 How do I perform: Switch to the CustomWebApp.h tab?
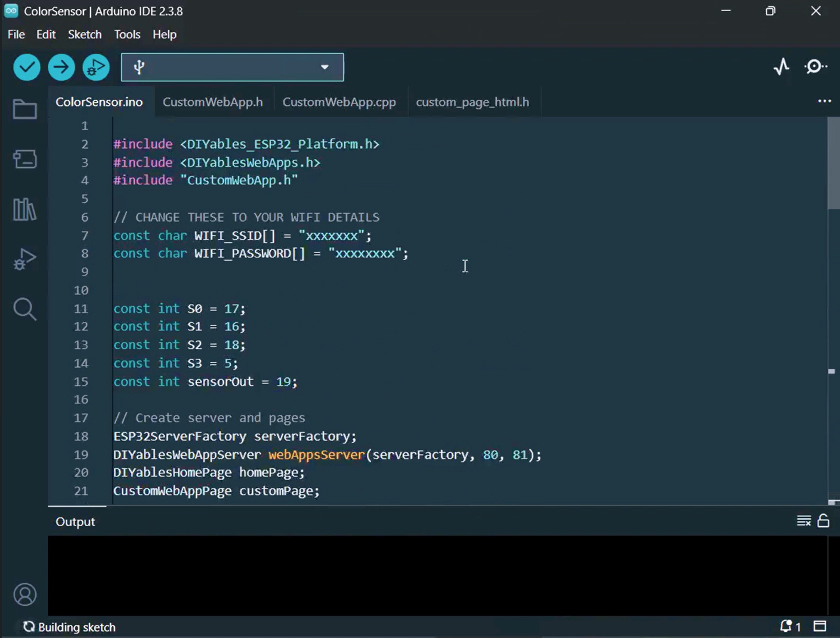point(213,102)
